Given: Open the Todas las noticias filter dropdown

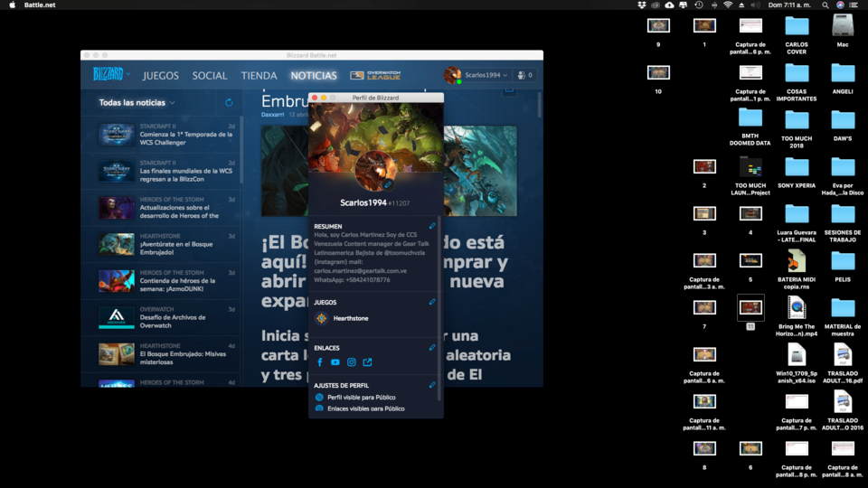Looking at the screenshot, I should 137,102.
